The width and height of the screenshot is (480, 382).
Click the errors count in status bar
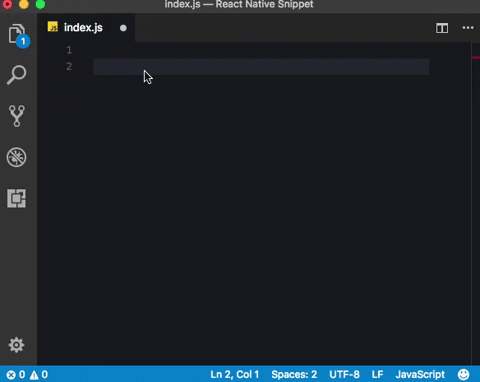coord(16,375)
